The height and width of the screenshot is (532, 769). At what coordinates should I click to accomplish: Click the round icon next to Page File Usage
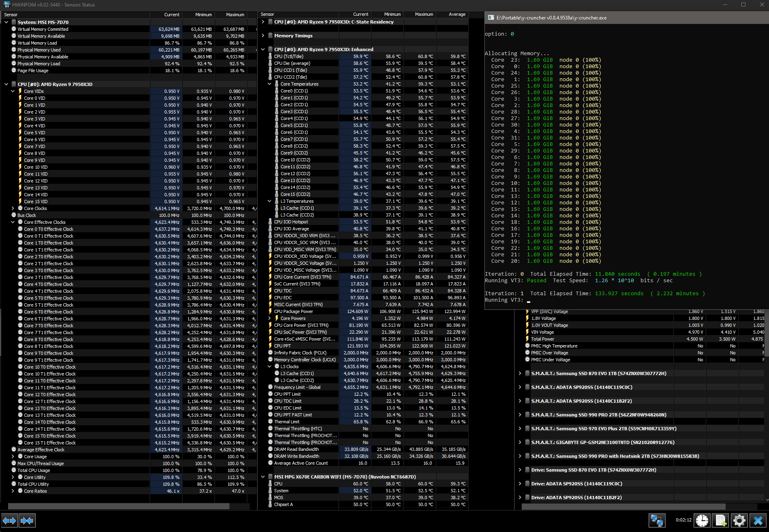click(x=14, y=71)
